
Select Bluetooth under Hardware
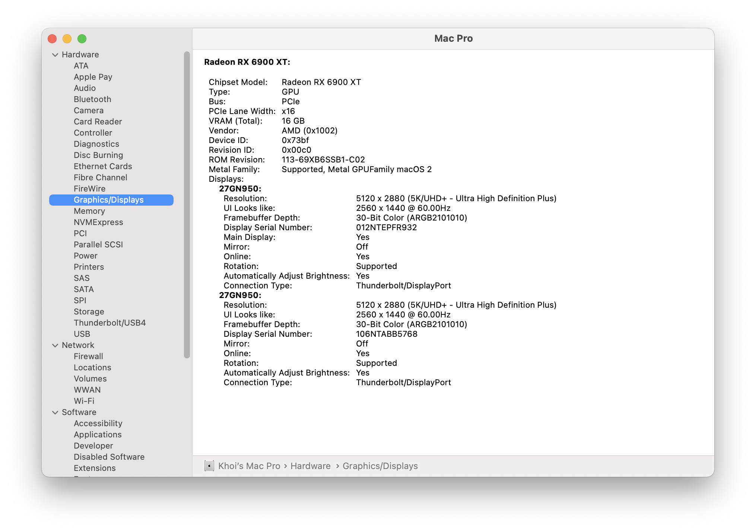point(92,99)
